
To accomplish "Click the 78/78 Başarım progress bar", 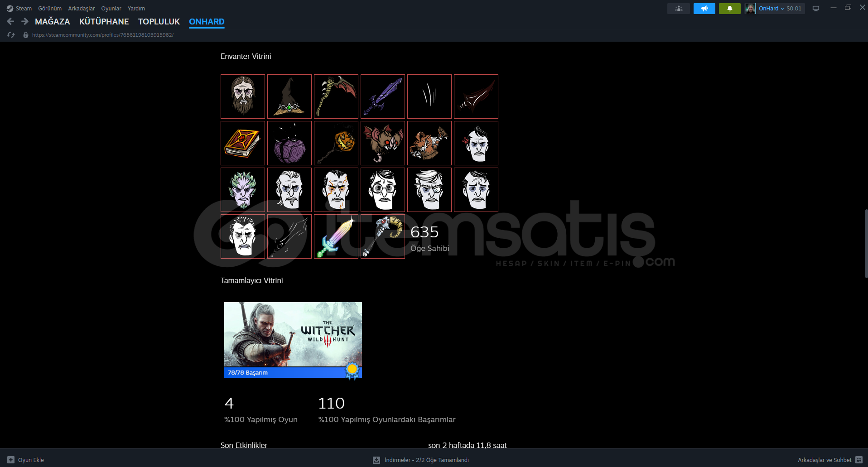I will click(293, 372).
